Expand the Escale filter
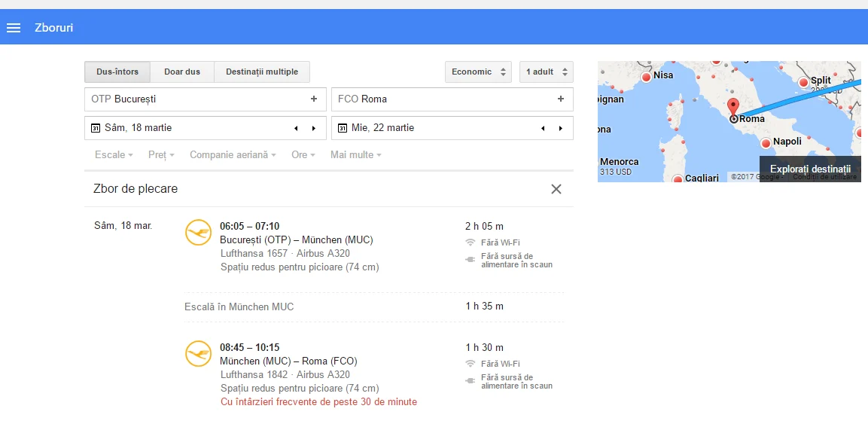Screen dimensions: 868x427 114,155
